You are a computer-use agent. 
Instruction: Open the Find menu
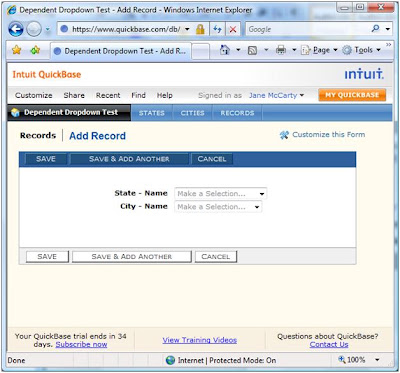tap(138, 95)
